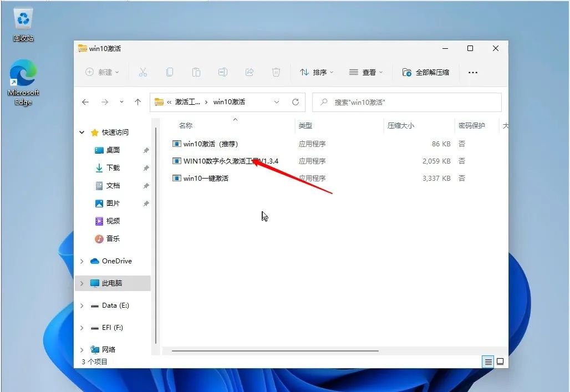The height and width of the screenshot is (392, 570).
Task: Open the 查看 (View) dropdown
Action: tap(366, 73)
